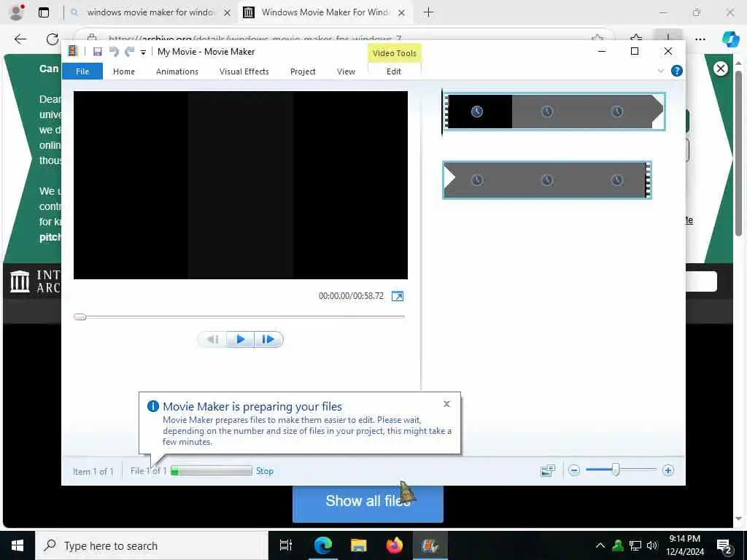Click the browser page vertical scrollbar
The height and width of the screenshot is (560, 747).
click(738, 152)
